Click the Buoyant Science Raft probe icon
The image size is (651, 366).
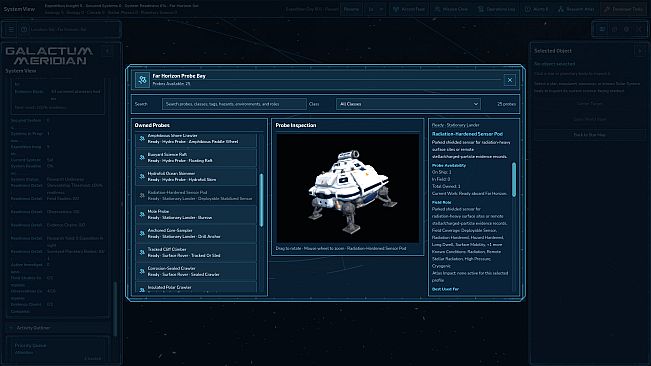click(x=142, y=158)
